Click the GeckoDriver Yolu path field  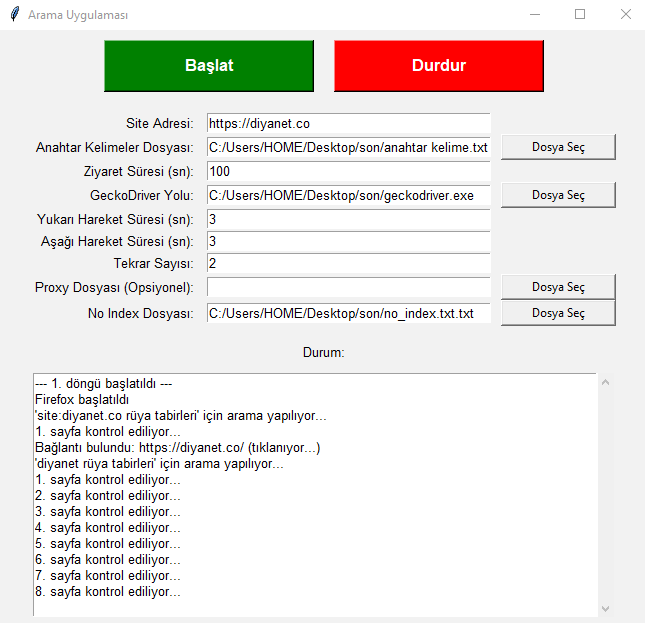click(349, 195)
